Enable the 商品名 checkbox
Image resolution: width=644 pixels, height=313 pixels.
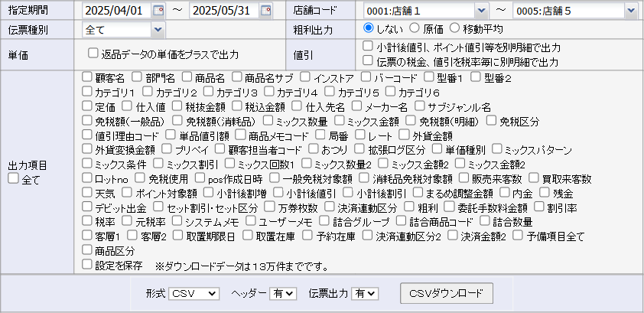coord(187,77)
